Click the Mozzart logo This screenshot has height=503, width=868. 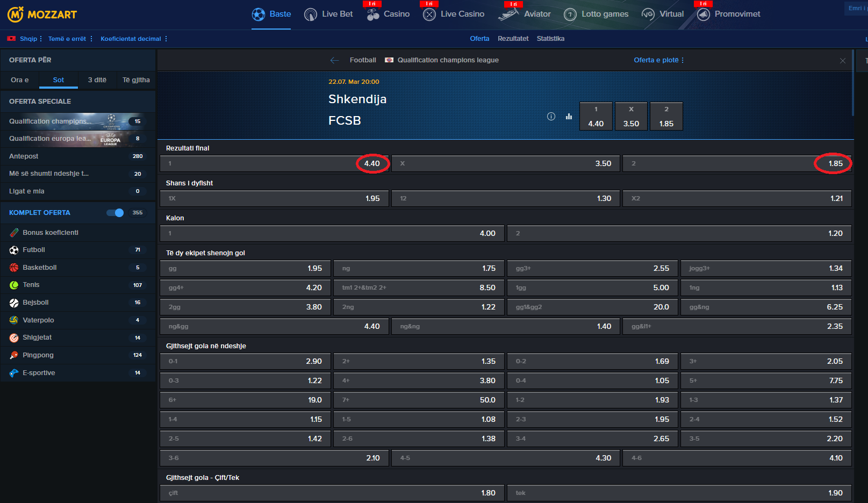point(42,15)
